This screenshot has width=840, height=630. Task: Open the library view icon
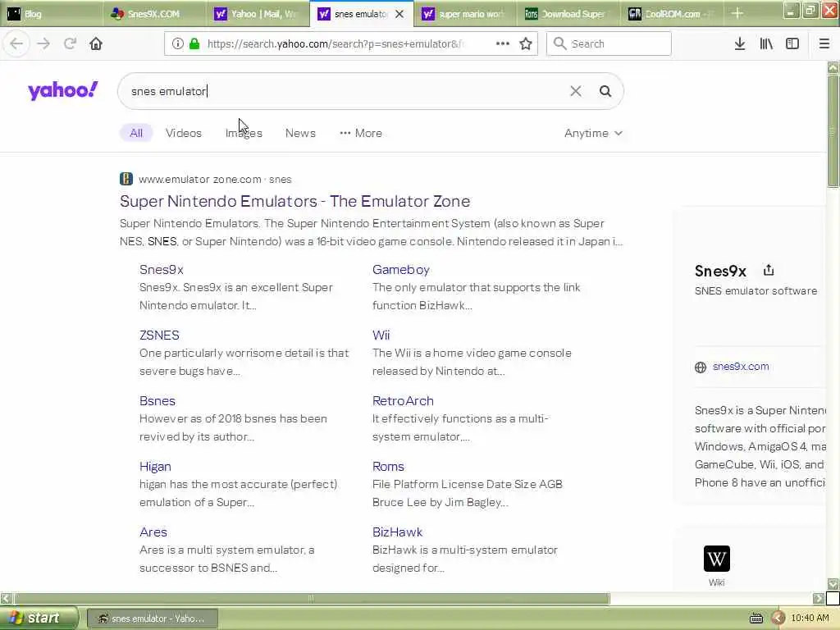click(x=766, y=43)
